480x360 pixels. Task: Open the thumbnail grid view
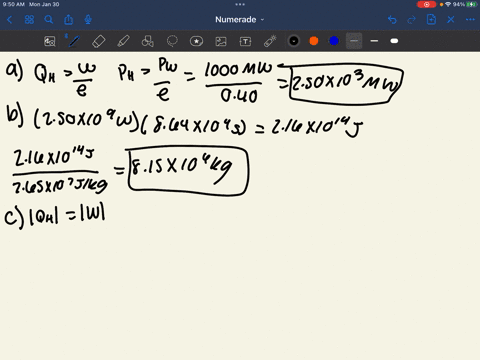[29, 20]
